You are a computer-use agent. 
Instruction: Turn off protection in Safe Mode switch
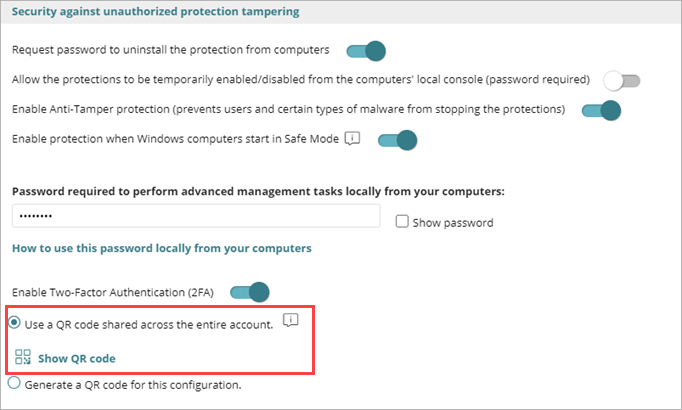(x=396, y=140)
